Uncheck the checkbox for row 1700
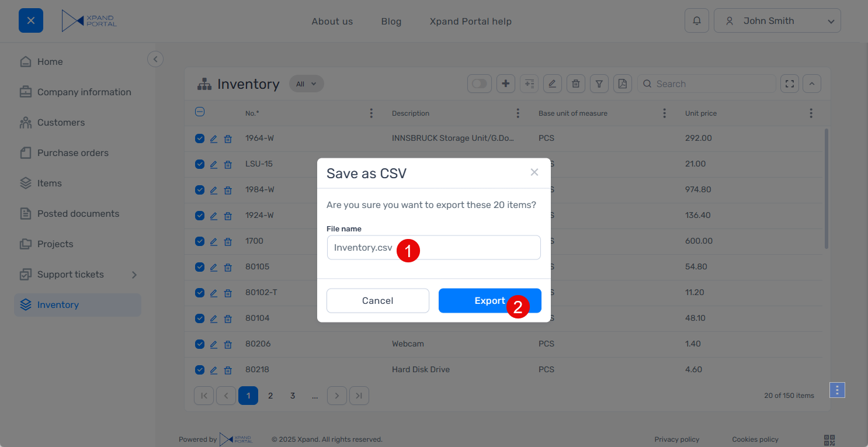This screenshot has height=447, width=868. click(x=200, y=241)
